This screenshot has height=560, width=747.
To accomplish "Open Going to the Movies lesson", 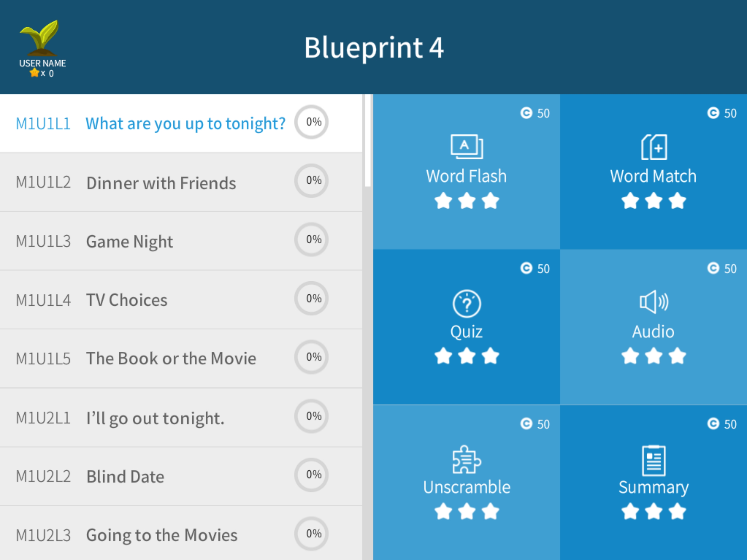I will point(162,535).
